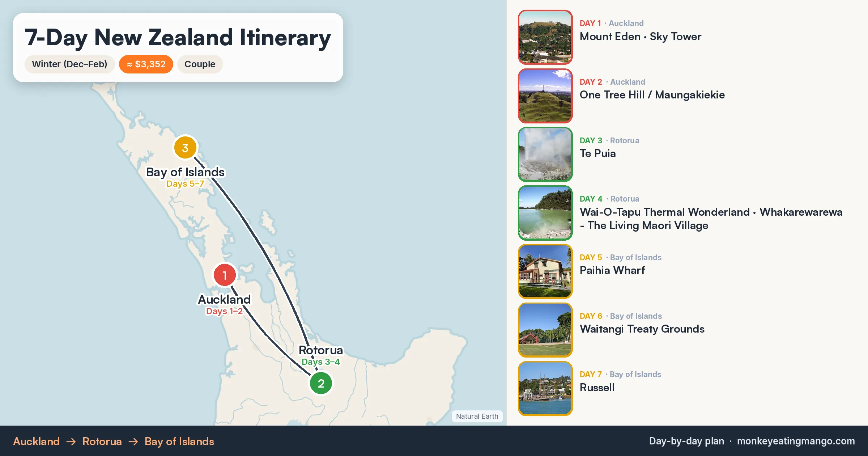Select the Winter (Dec–Feb) season chip

pos(69,64)
